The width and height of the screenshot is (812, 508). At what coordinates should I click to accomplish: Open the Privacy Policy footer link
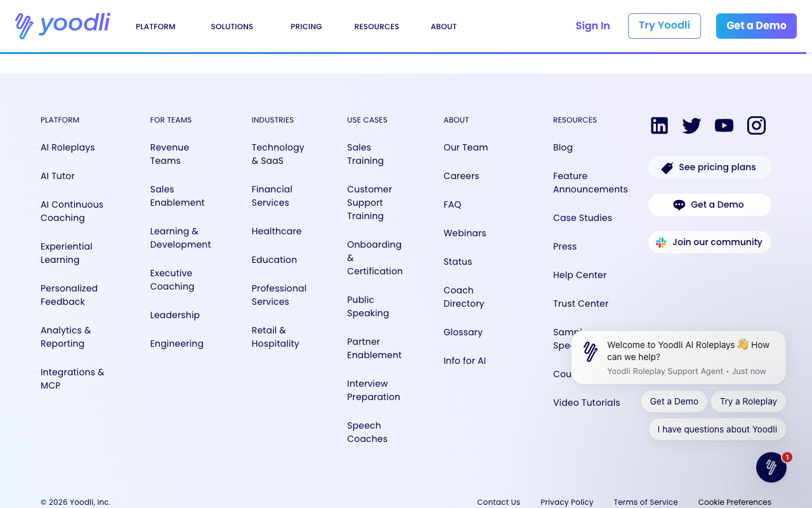pyautogui.click(x=567, y=502)
